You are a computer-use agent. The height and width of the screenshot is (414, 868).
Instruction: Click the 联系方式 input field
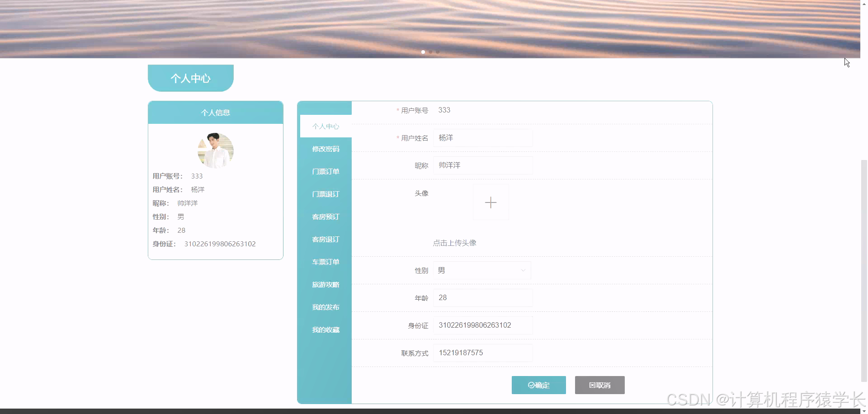coord(483,353)
